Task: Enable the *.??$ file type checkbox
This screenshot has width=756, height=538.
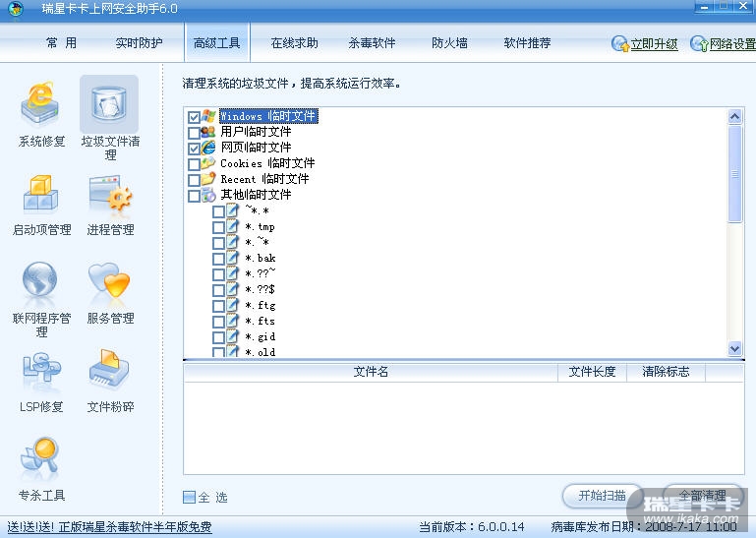Action: pyautogui.click(x=218, y=290)
